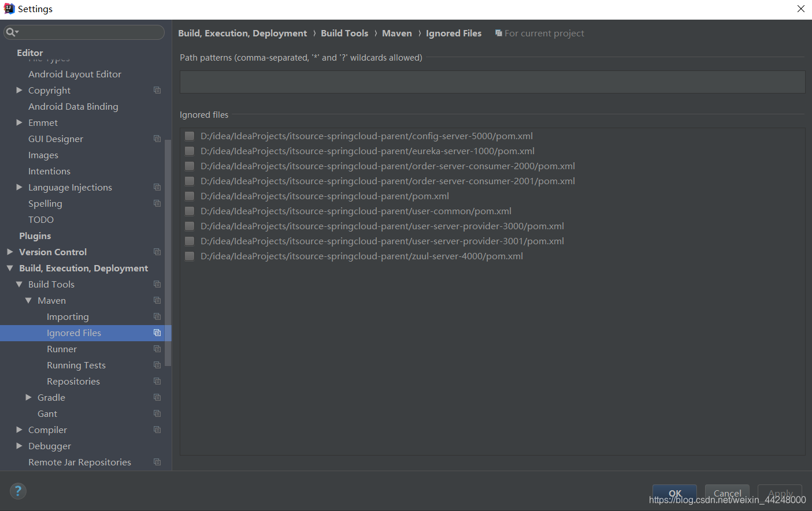Click the project-level icon beside Compiler

[157, 430]
